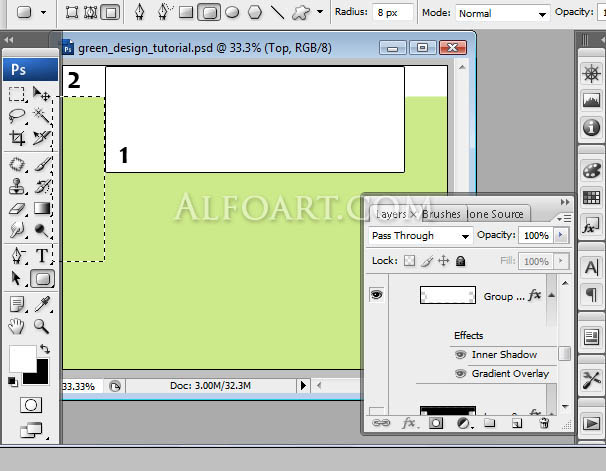
Task: Open geometry options dropdown arrow
Action: tap(320, 12)
